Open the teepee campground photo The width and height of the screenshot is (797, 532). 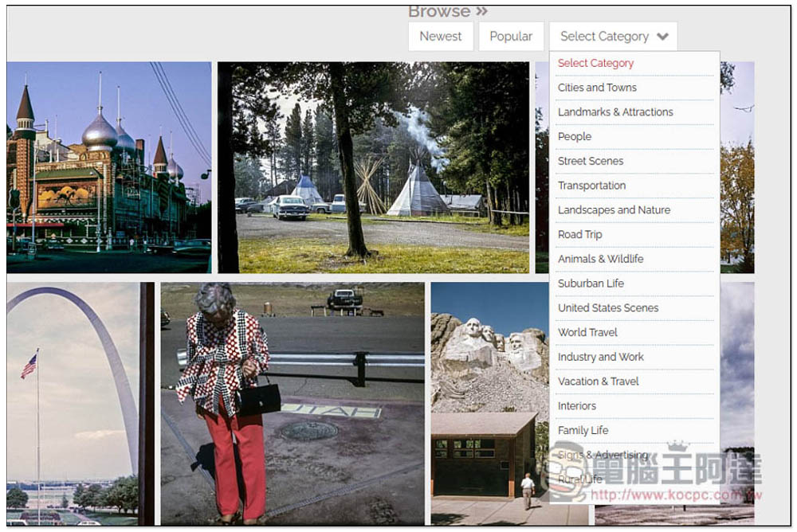pos(373,167)
